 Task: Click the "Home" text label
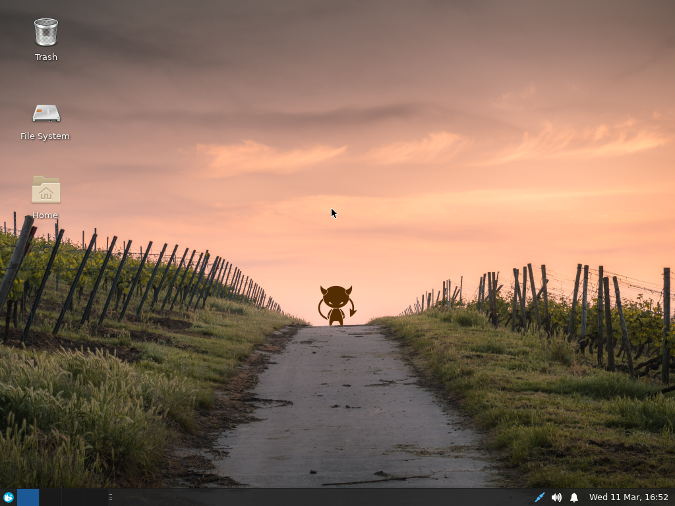point(45,215)
